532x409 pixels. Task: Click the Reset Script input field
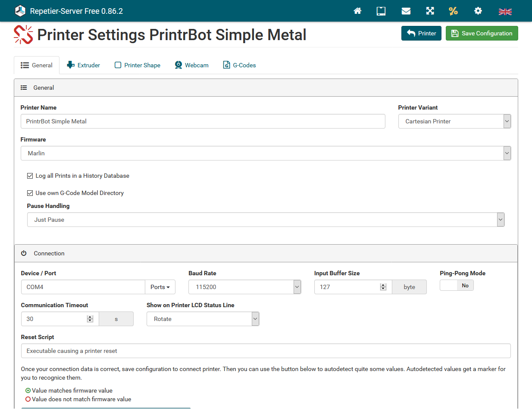pos(266,351)
